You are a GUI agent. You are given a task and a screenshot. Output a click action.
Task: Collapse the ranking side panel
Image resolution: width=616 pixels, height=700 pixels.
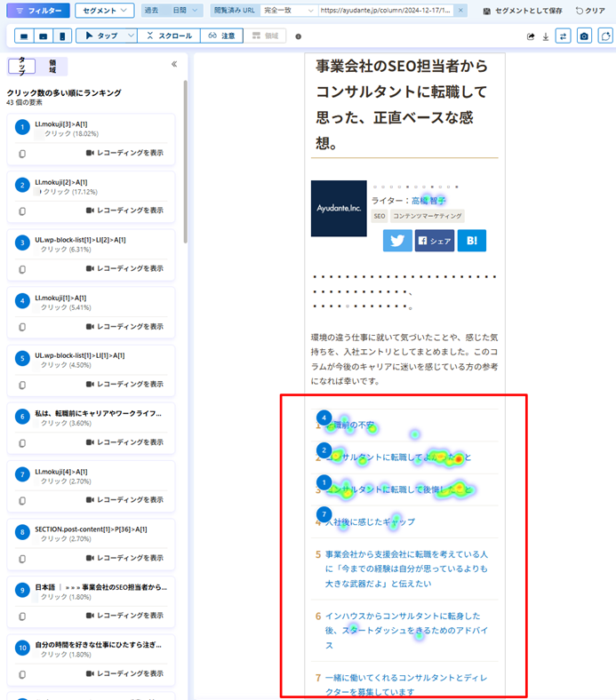(174, 64)
